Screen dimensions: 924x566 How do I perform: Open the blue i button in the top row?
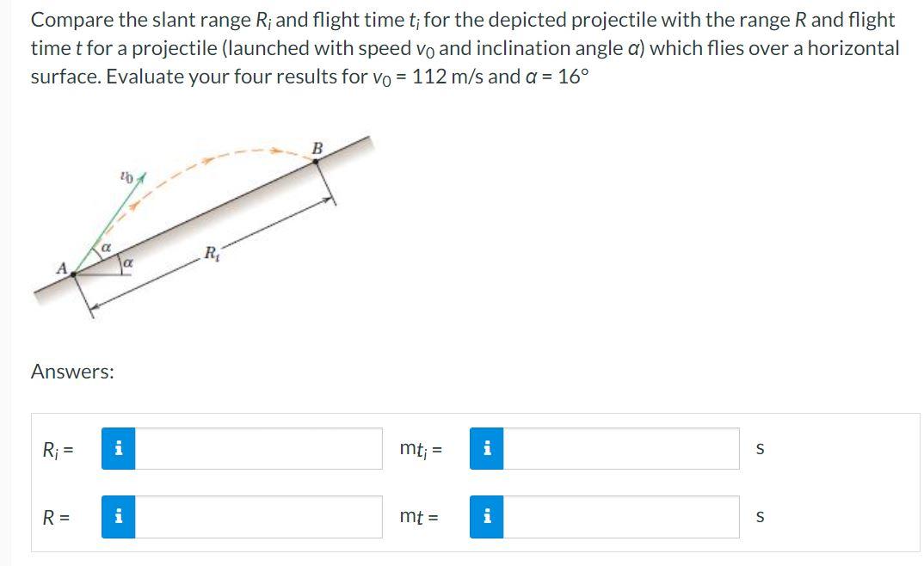pyautogui.click(x=120, y=447)
